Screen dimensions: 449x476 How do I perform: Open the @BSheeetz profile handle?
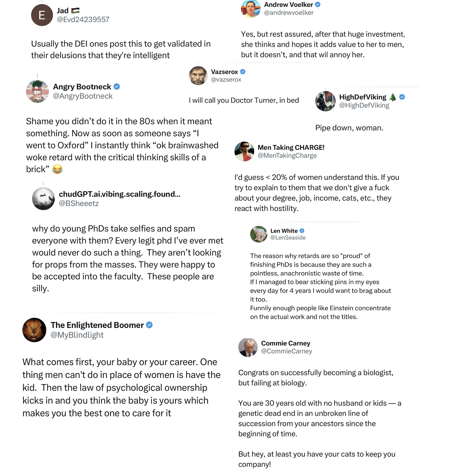(x=79, y=203)
